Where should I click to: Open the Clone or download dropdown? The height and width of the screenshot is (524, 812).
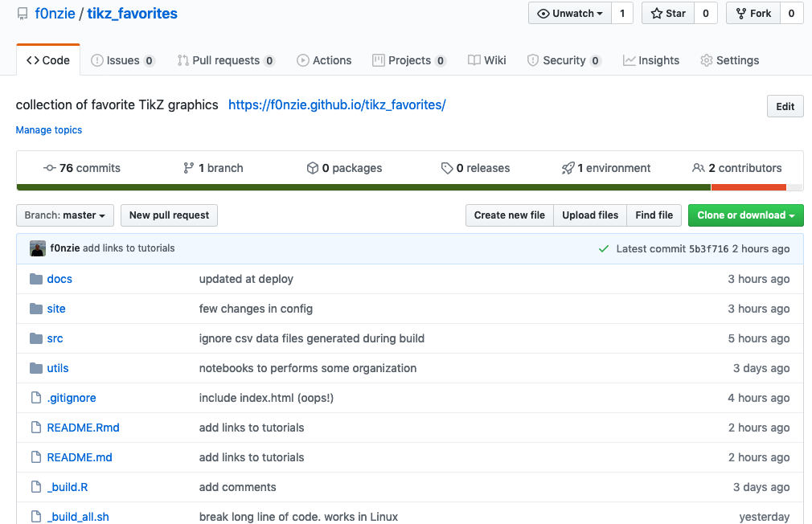[745, 215]
